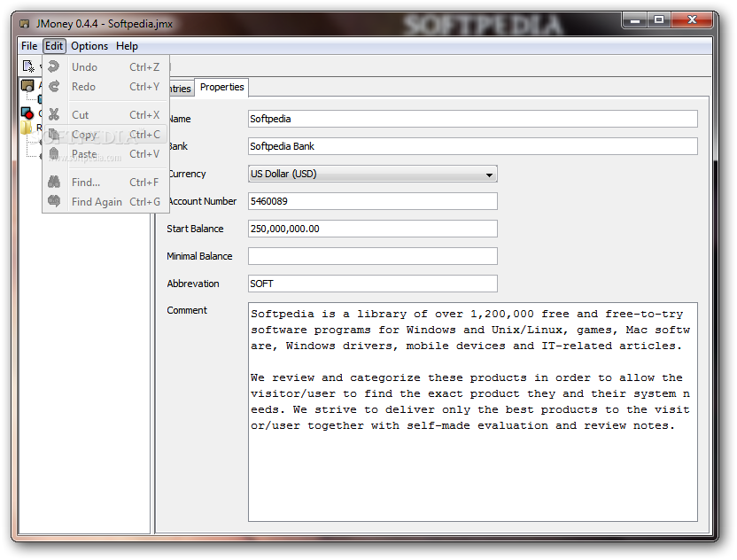737x560 pixels.
Task: Click the JMoney title bar app icon
Action: pyautogui.click(x=25, y=24)
